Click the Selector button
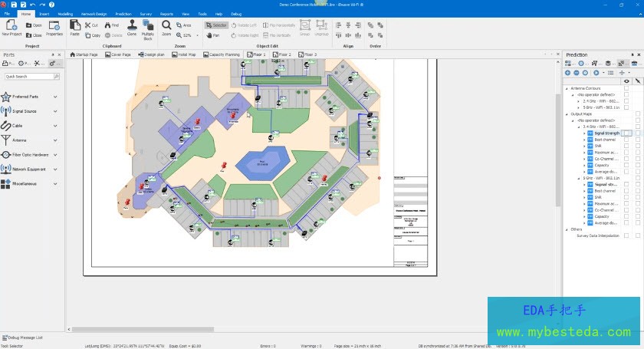The width and height of the screenshot is (644, 349). (x=216, y=25)
